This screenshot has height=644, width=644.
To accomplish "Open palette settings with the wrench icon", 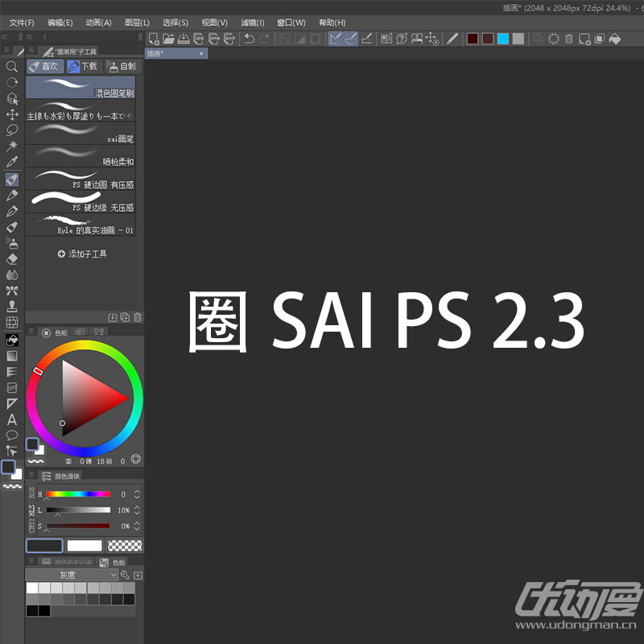I will pyautogui.click(x=124, y=575).
